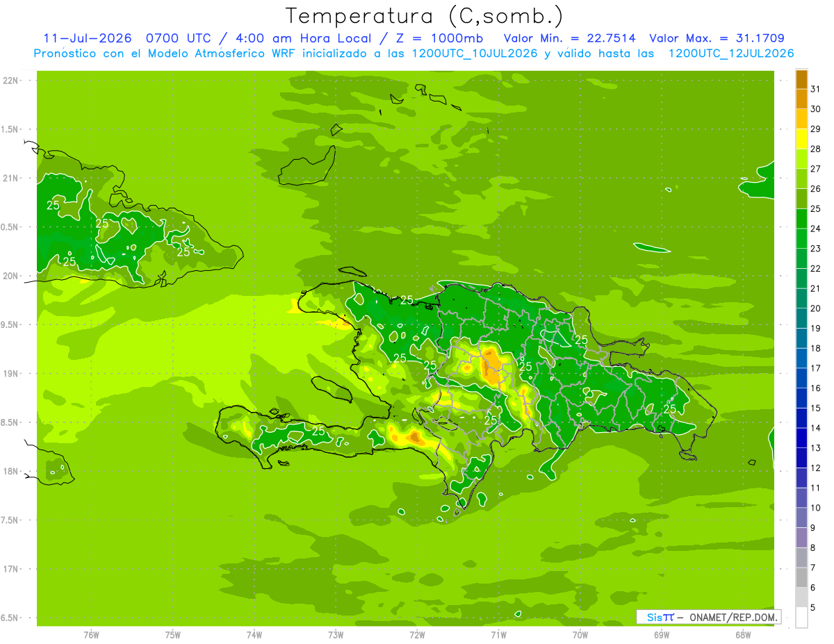This screenshot has height=644, width=834.
Task: Click the "Temperatura (C,somb.)" title
Action: click(424, 16)
